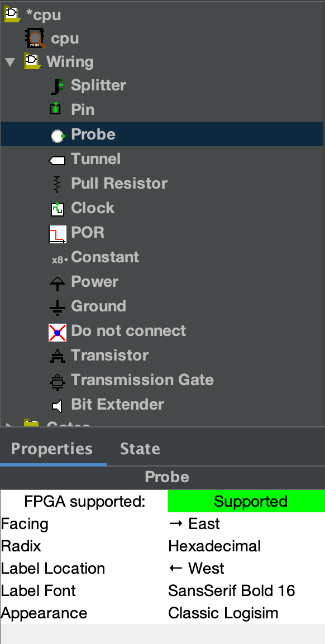Select the Constant component icon
The image size is (325, 644).
coord(56,257)
